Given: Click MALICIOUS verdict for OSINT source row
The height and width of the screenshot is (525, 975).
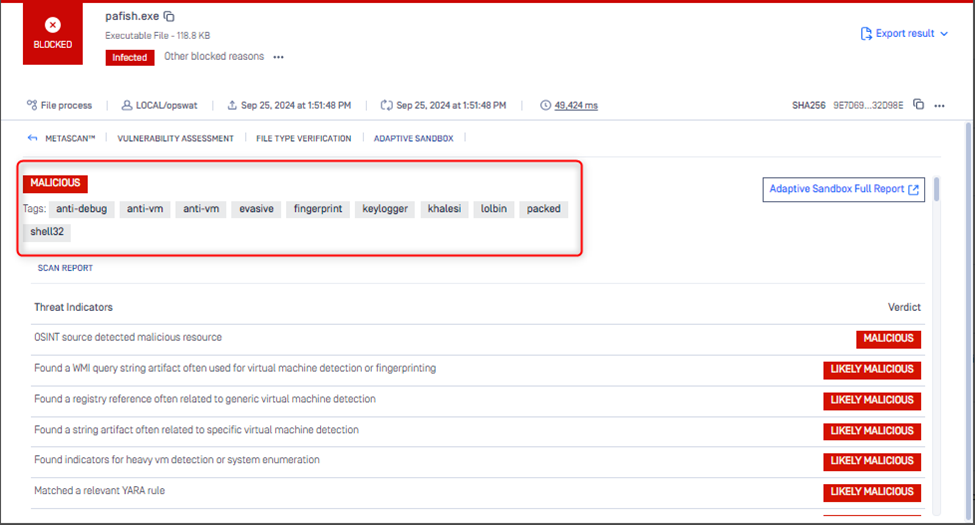Looking at the screenshot, I should tap(888, 339).
